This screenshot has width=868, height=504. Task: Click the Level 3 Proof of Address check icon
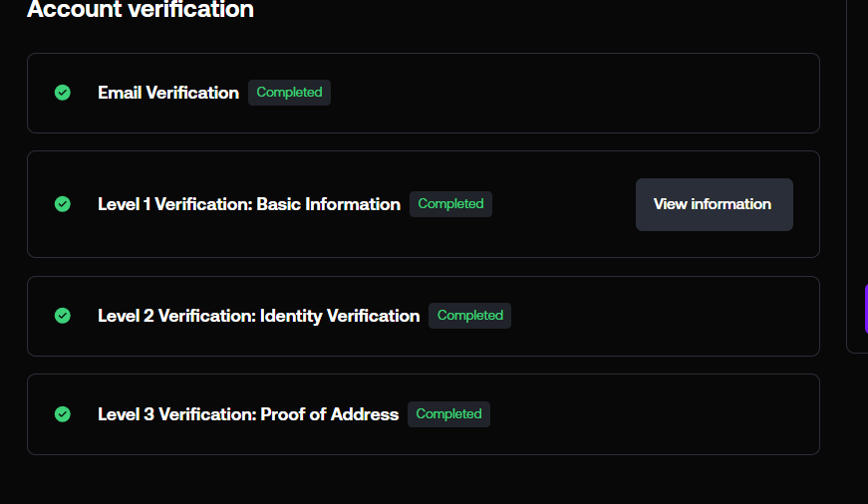pyautogui.click(x=63, y=414)
